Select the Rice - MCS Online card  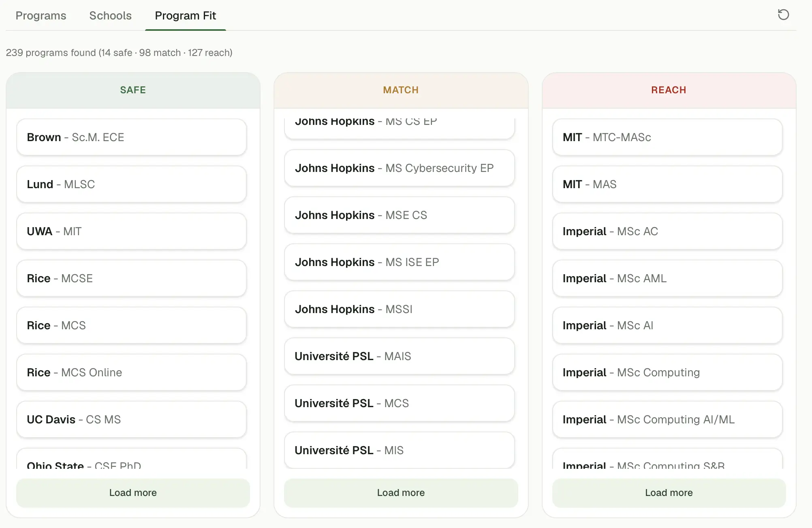[131, 372]
